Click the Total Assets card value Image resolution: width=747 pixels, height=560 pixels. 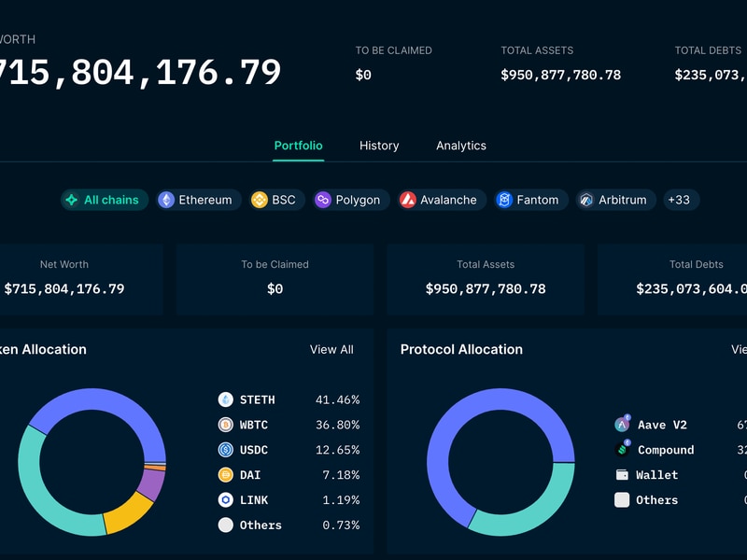tap(486, 289)
